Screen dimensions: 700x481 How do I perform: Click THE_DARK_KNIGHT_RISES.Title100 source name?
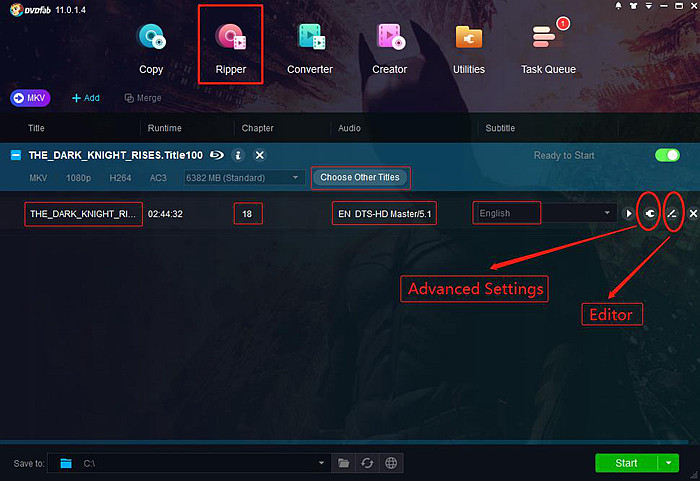[116, 155]
